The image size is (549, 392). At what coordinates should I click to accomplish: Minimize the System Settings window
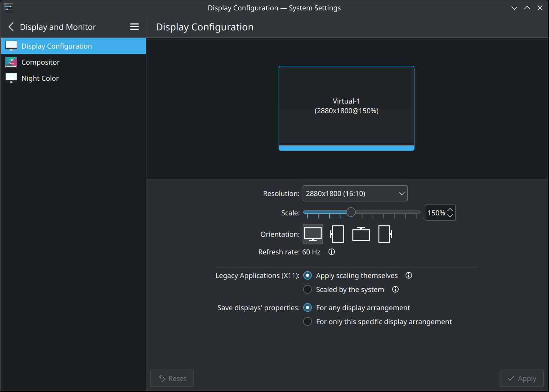point(514,8)
